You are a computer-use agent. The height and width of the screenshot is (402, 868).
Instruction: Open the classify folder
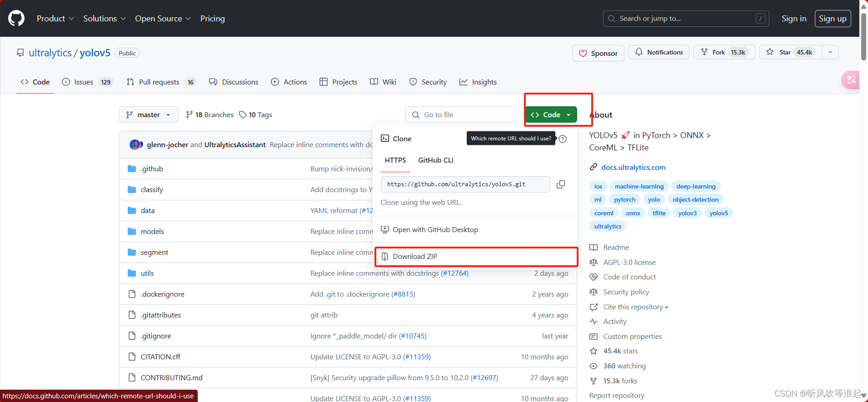click(x=152, y=190)
